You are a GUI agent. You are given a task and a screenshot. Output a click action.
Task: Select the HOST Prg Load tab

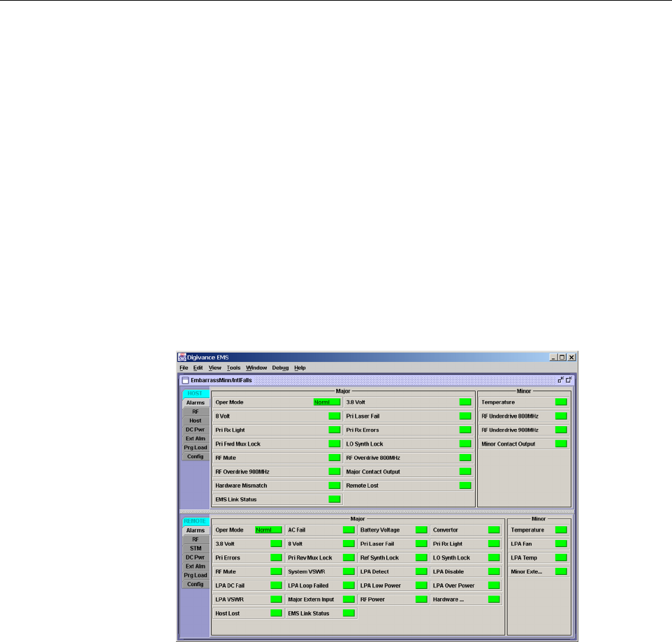coord(196,448)
